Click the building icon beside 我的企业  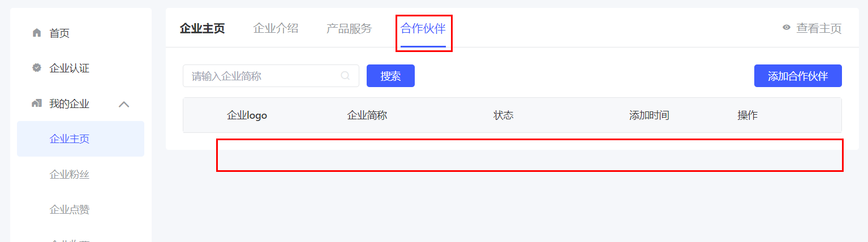coord(37,103)
